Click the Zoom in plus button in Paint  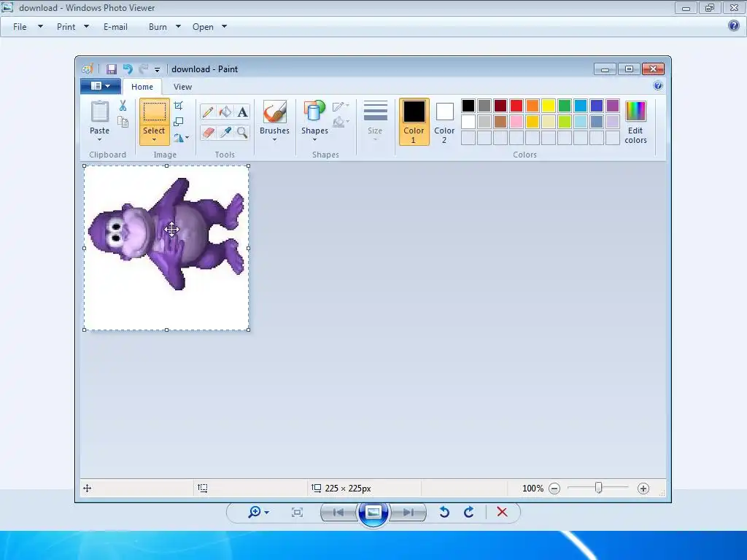tap(643, 489)
